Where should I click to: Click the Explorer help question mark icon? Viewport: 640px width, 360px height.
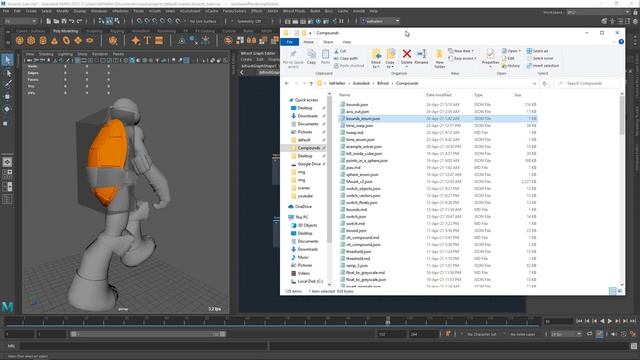point(621,42)
